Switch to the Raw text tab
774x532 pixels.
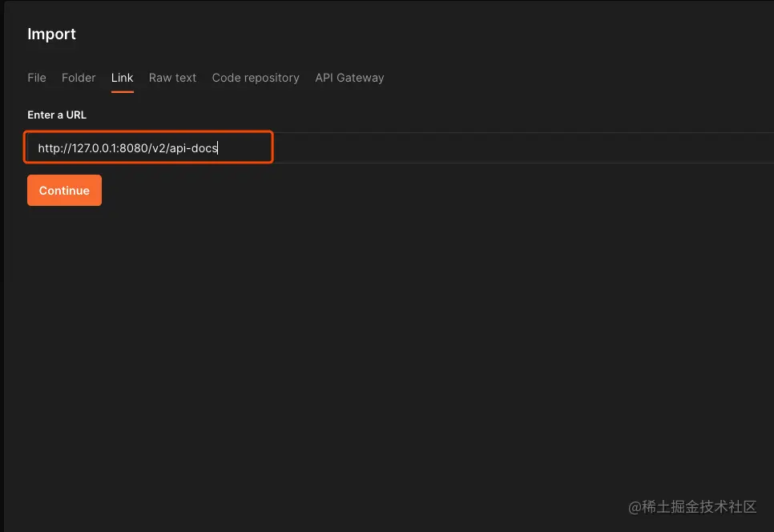point(172,78)
